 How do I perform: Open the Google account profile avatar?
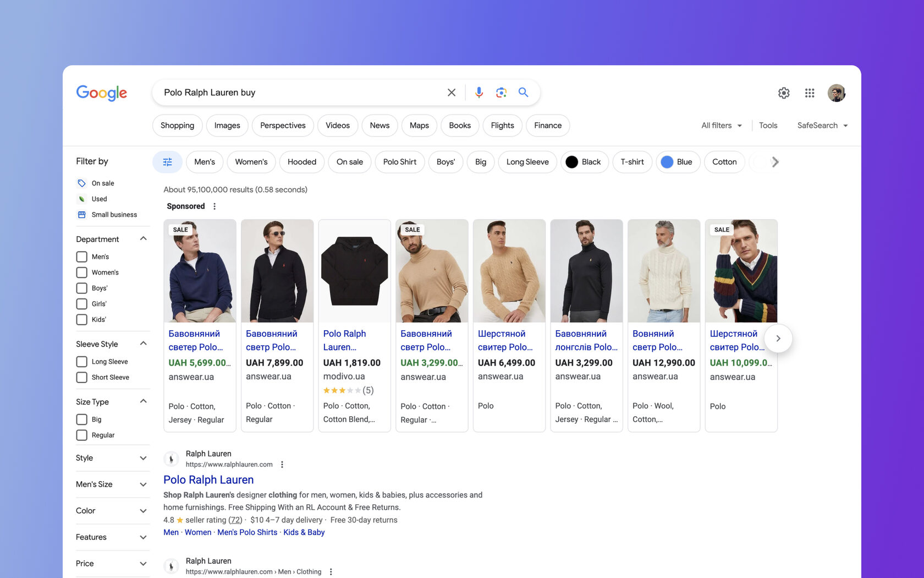(836, 93)
